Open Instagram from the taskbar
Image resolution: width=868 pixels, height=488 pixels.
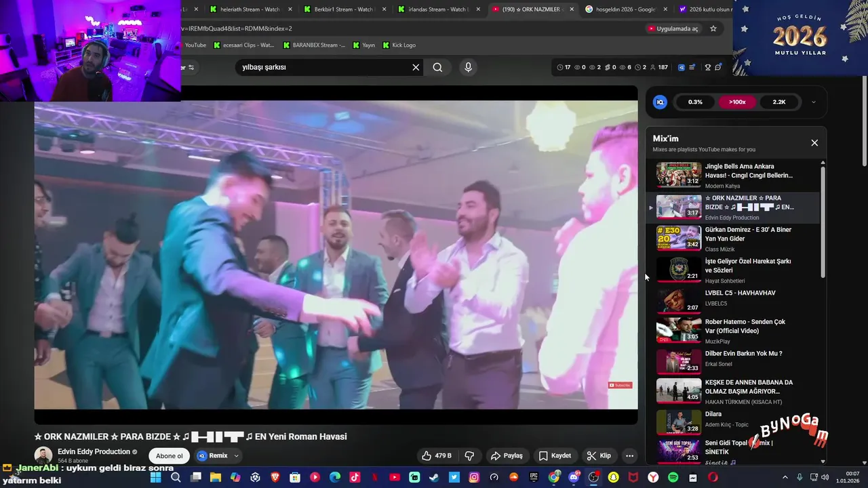tap(474, 477)
